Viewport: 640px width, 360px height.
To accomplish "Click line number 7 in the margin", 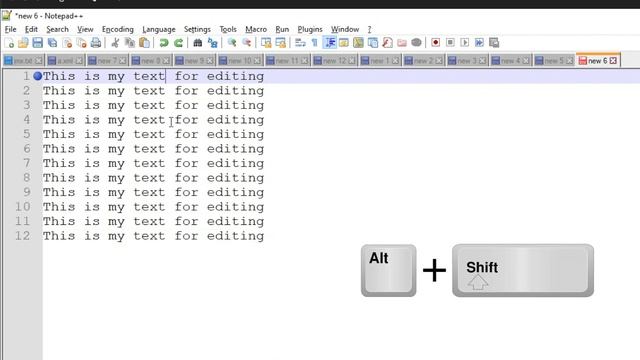I will 27,163.
